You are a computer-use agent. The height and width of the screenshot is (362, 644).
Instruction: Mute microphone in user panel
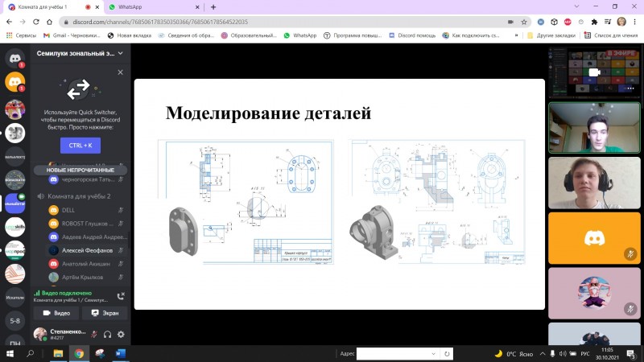[x=94, y=334]
